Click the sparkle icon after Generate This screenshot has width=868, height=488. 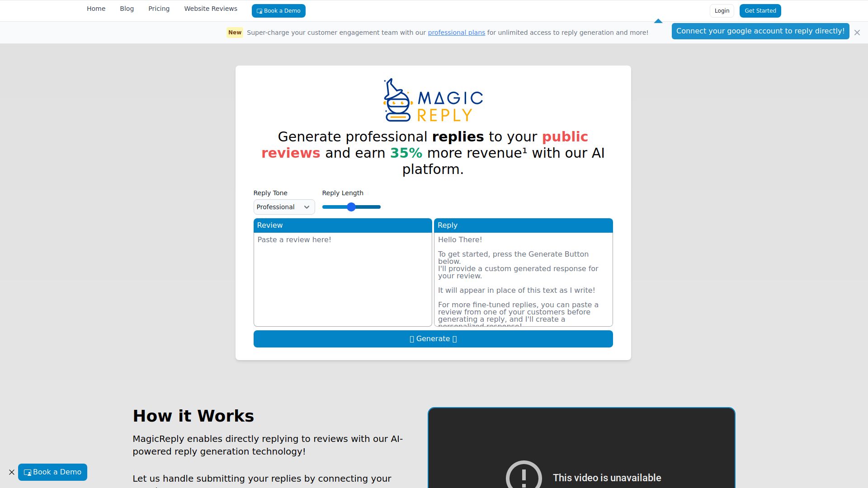pos(455,338)
